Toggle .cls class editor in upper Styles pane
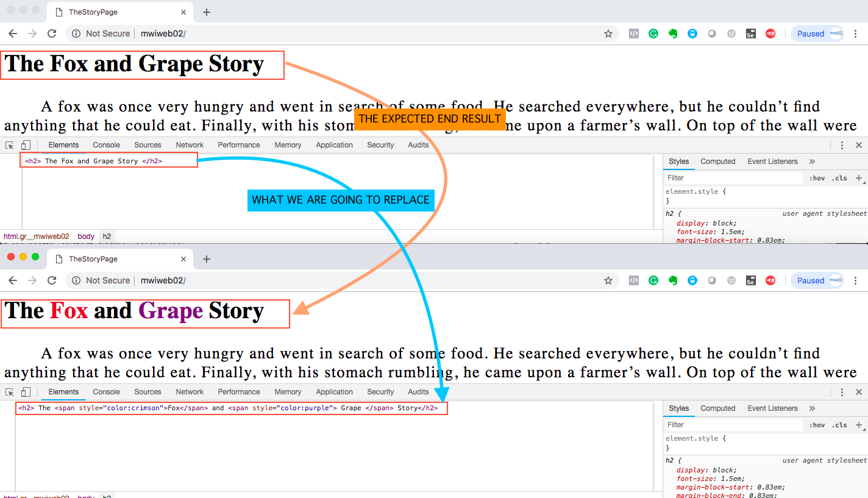 839,178
